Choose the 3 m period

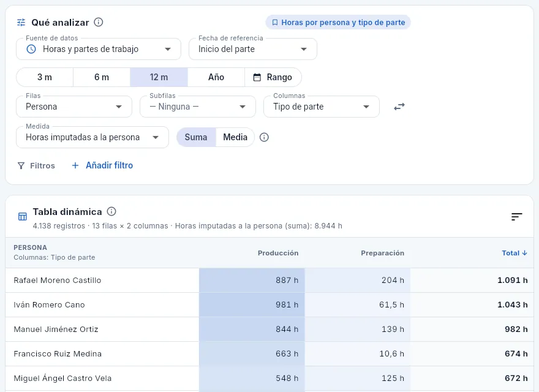pyautogui.click(x=45, y=77)
